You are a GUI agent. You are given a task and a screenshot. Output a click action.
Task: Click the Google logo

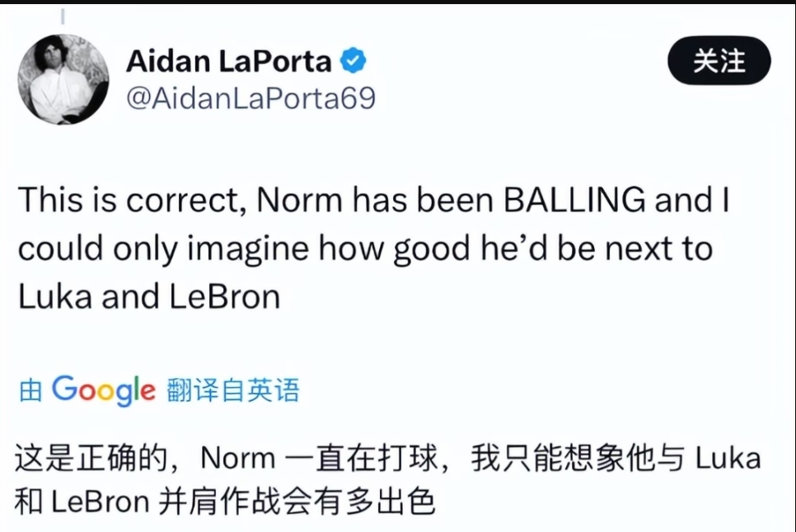103,390
